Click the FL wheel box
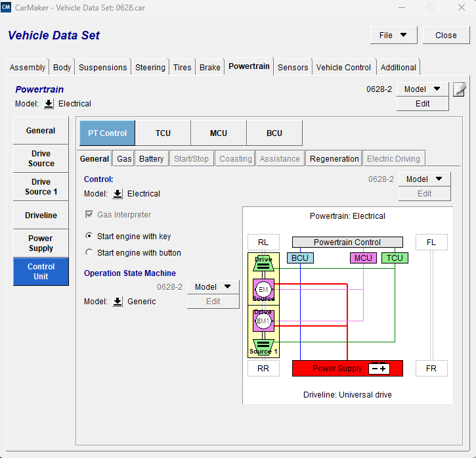This screenshot has height=458, width=476. click(431, 242)
